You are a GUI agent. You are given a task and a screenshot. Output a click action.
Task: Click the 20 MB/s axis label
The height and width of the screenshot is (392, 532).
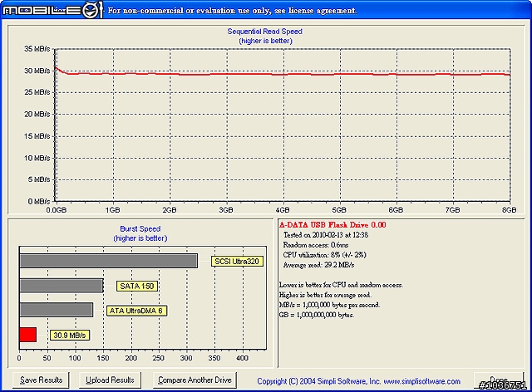pos(37,115)
